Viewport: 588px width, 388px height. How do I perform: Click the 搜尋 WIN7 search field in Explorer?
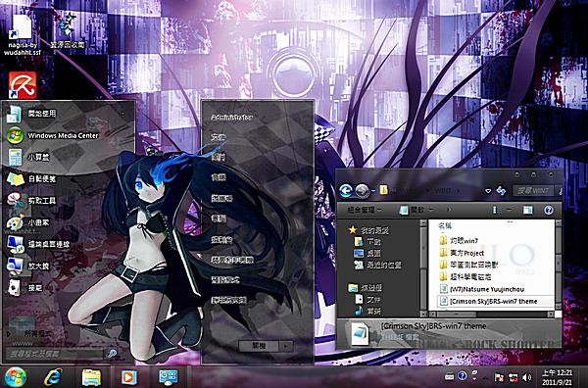[x=533, y=191]
